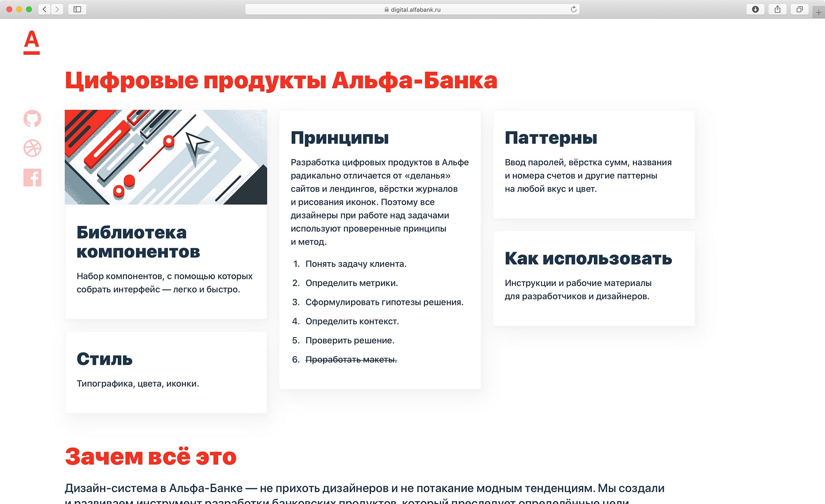Click the lock icon in the address bar
The height and width of the screenshot is (504, 825).
(387, 9)
